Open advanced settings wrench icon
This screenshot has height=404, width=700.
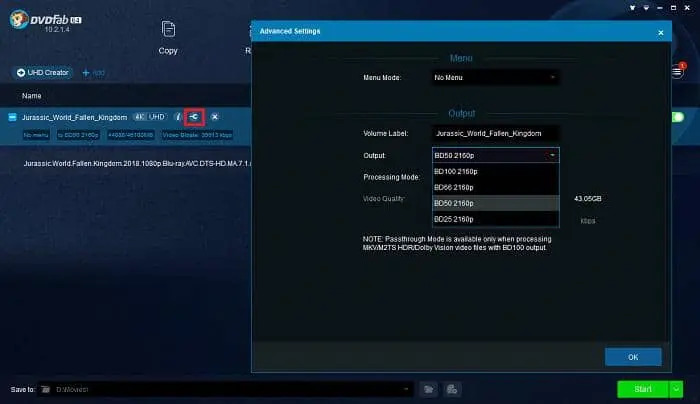pos(194,117)
